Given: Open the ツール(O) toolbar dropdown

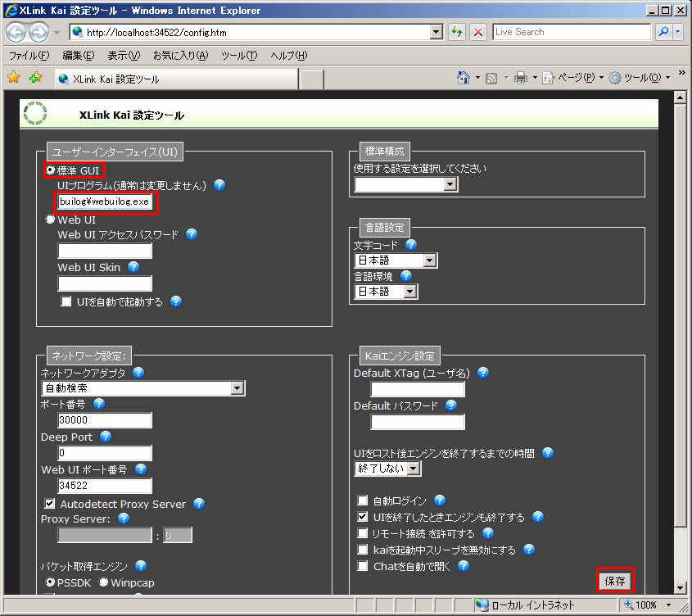Looking at the screenshot, I should [x=640, y=78].
